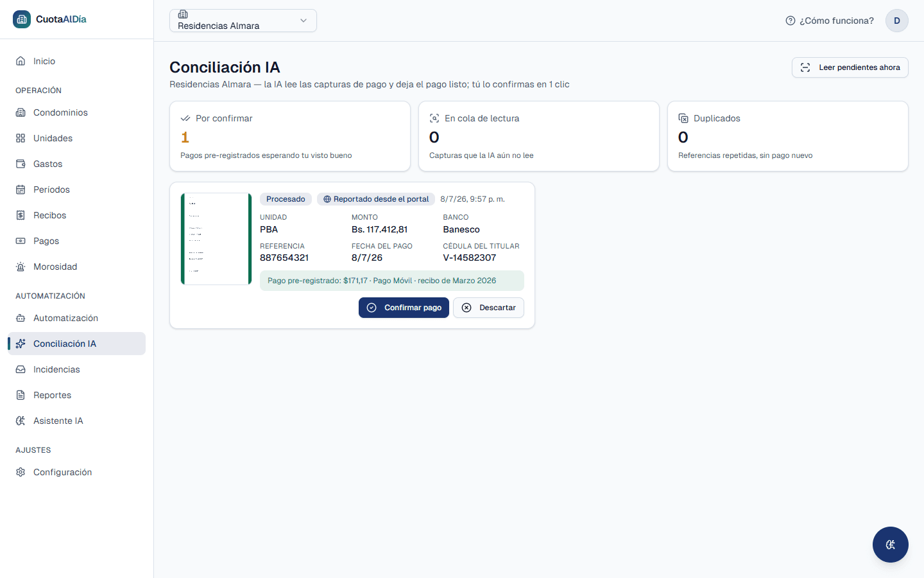
Task: Click the Por confirmar double-check icon
Action: click(x=185, y=118)
